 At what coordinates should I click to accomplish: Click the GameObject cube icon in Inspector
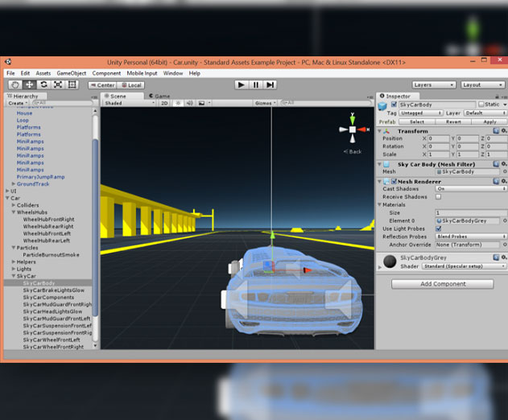click(x=382, y=105)
